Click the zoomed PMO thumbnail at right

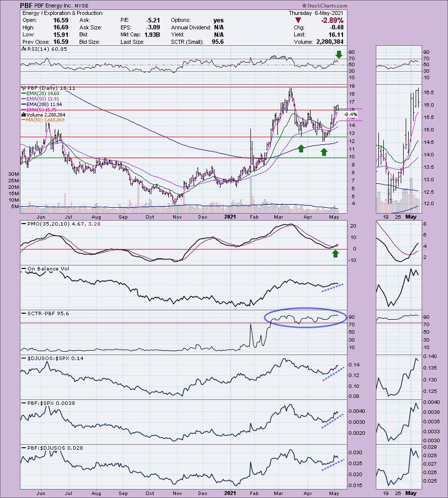[x=399, y=243]
